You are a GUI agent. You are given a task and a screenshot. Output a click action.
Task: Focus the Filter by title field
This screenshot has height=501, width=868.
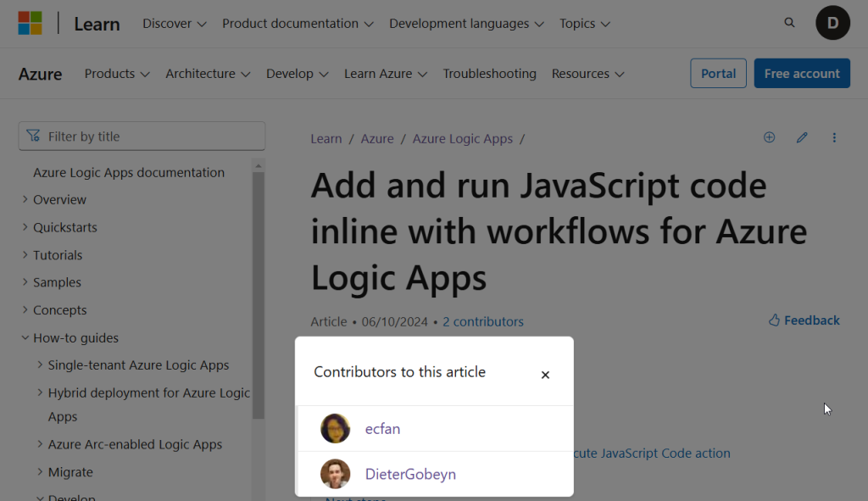[142, 136]
